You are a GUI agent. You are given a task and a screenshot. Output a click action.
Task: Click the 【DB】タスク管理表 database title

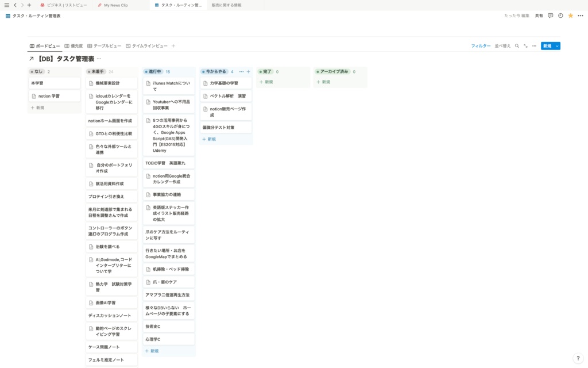tap(65, 59)
